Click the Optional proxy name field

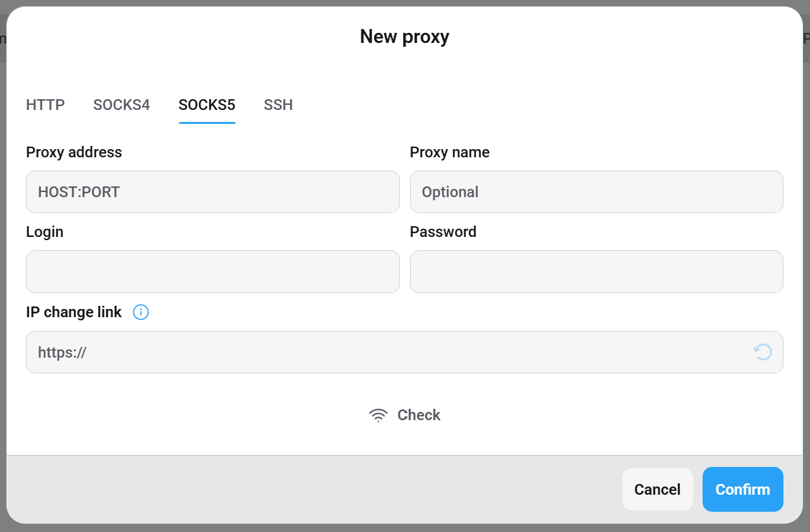(x=596, y=191)
